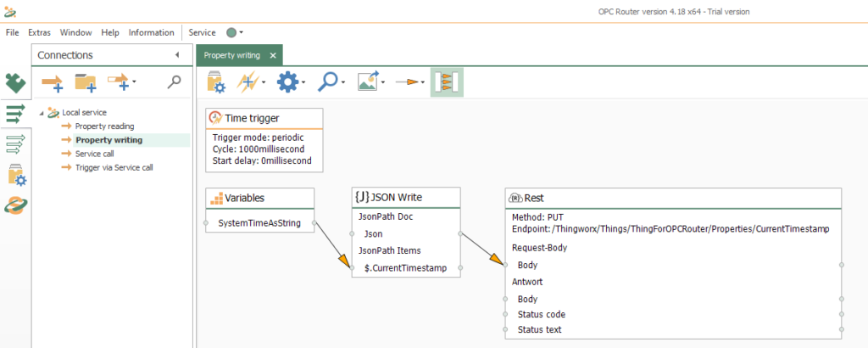Click the blue gear icon in the toolbar
This screenshot has height=348, width=868.
click(288, 82)
